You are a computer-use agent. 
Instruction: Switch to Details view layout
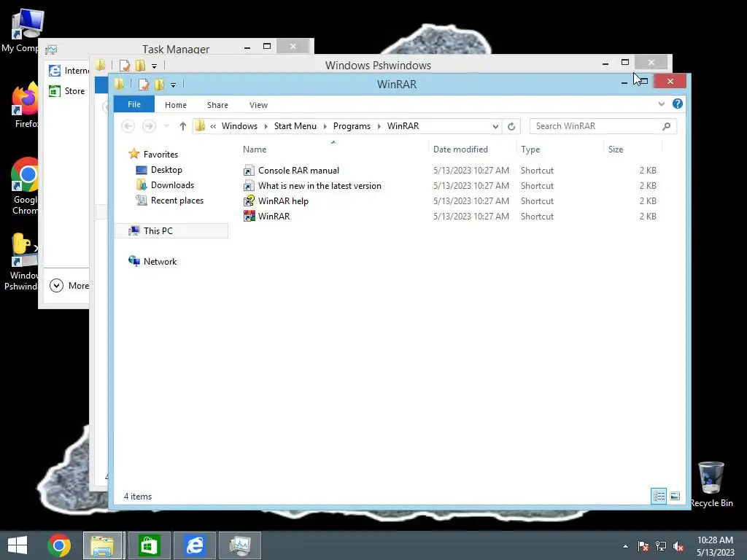tap(659, 496)
